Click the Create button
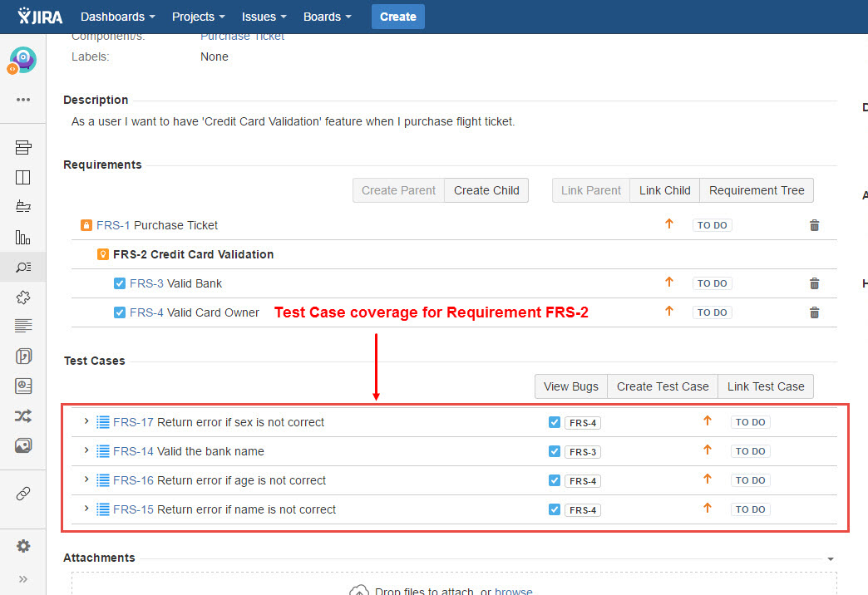The image size is (868, 595). 398,17
